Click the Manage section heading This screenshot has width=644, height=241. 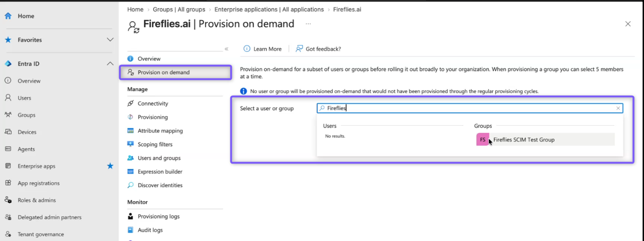tap(137, 89)
